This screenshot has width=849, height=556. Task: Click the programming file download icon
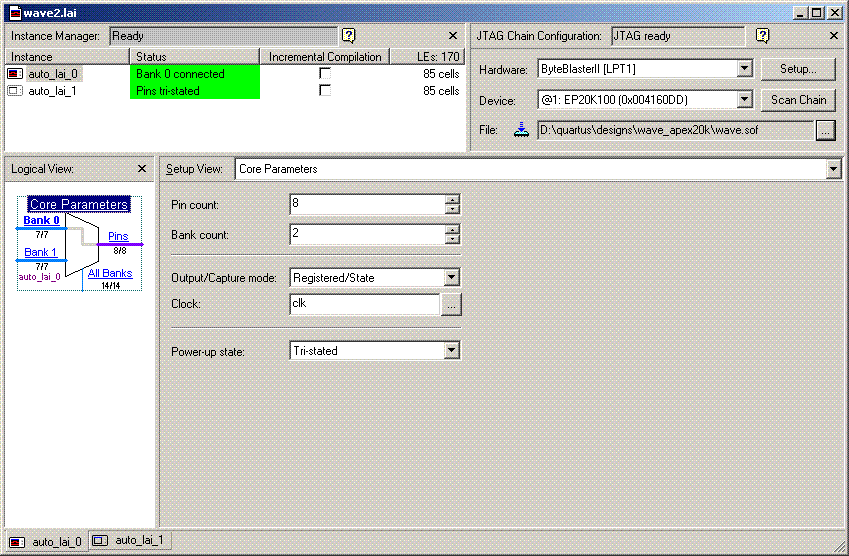[521, 129]
